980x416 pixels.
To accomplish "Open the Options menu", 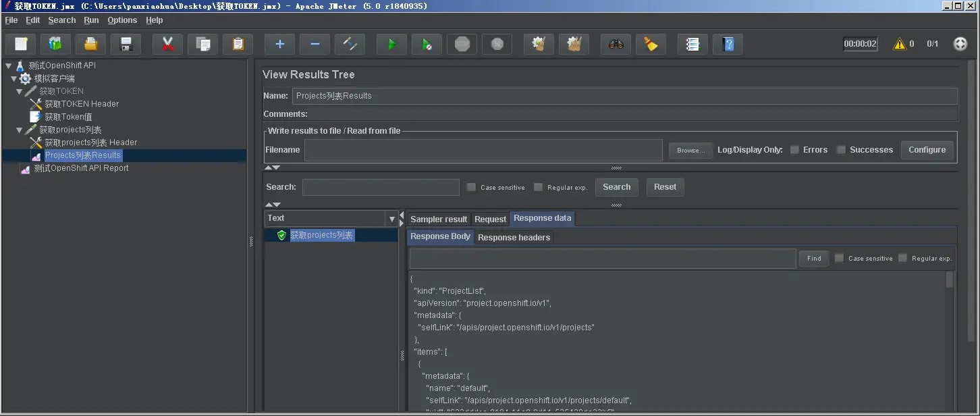I will pos(122,20).
